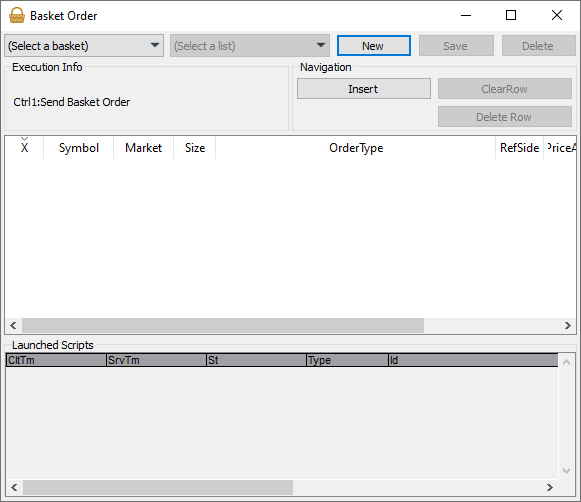This screenshot has height=502, width=581.
Task: Click the Launched Scripts right scroll arrow
Action: (x=550, y=487)
